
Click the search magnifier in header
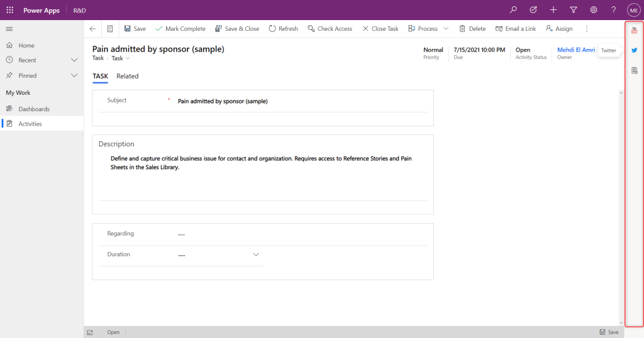(513, 10)
